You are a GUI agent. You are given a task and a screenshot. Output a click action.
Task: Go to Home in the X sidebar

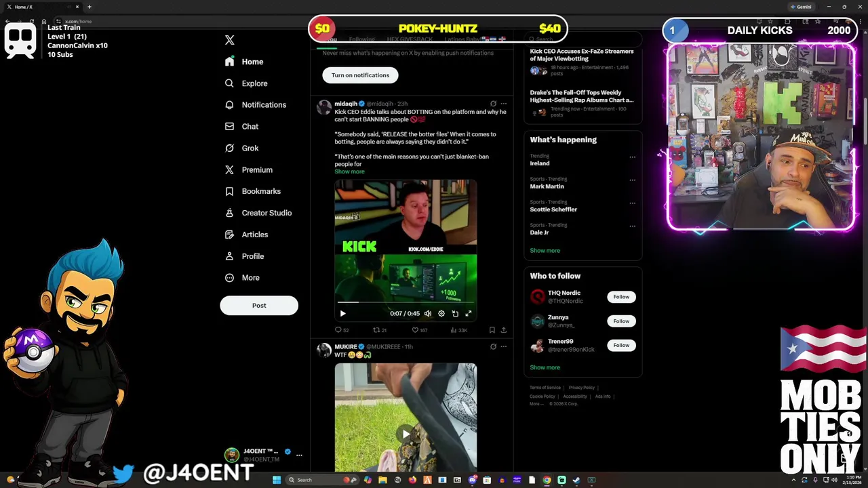[244, 62]
